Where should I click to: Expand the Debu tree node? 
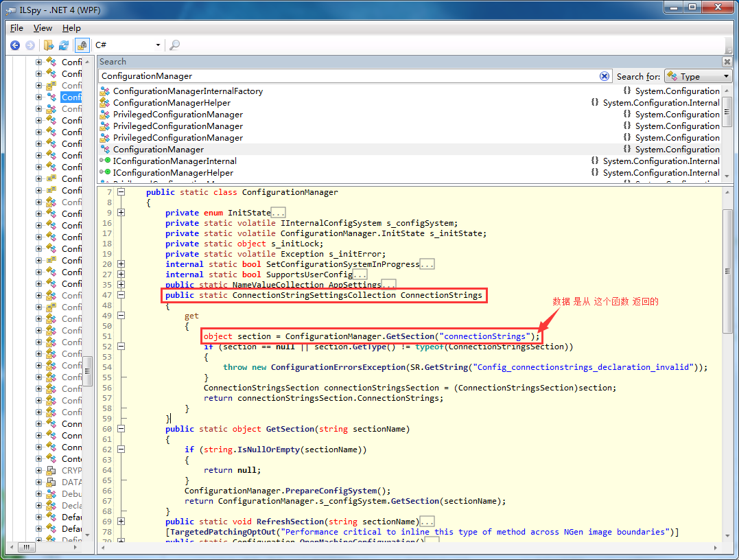tap(38, 494)
